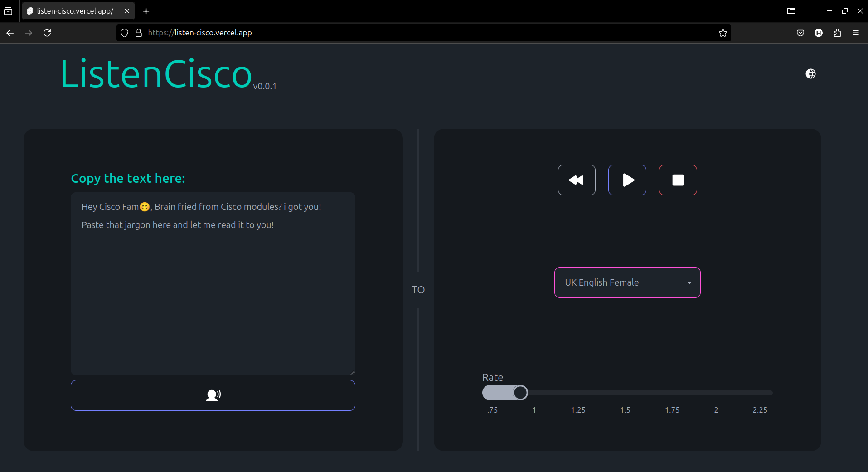Open the browser hamburger menu
868x472 pixels.
[856, 33]
